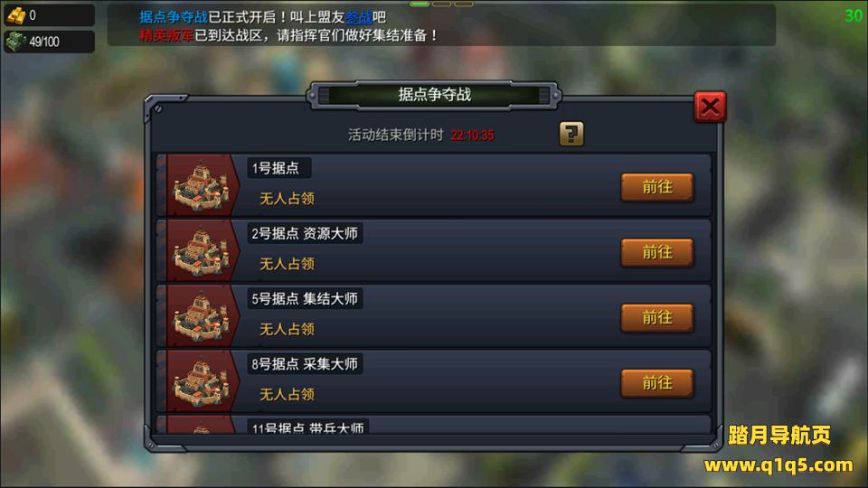Close the 据点争夺战 dialog
868x488 pixels.
click(x=711, y=107)
